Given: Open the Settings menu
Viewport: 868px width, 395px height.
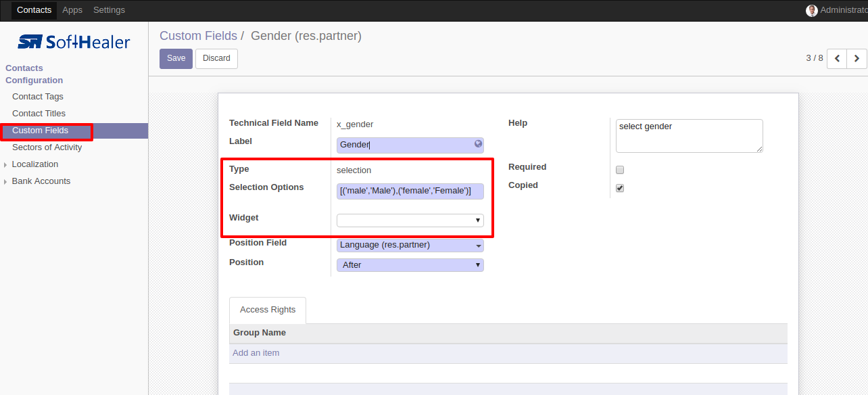Looking at the screenshot, I should (x=109, y=10).
